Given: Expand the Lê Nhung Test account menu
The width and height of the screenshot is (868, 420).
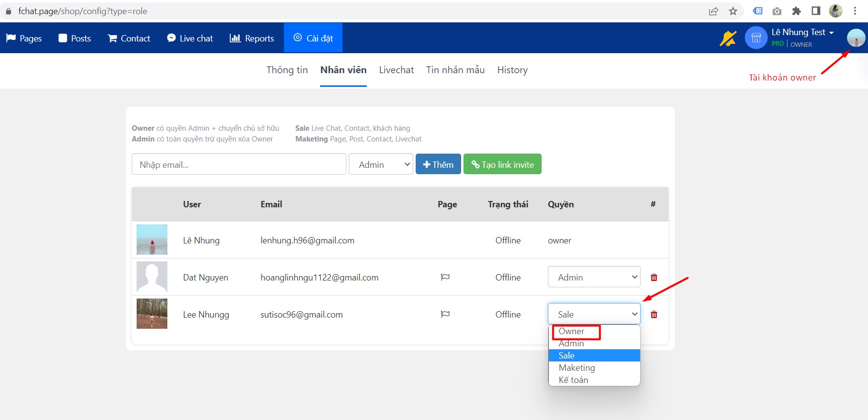Looking at the screenshot, I should (x=803, y=33).
